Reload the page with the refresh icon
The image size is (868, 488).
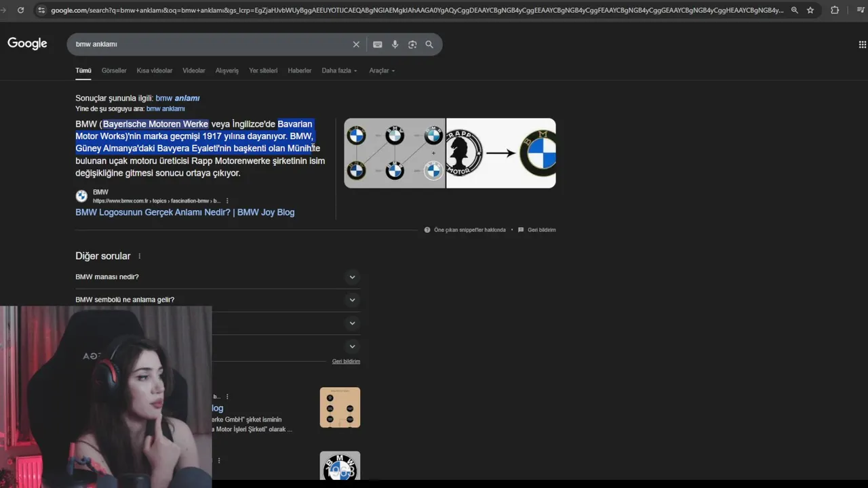point(20,10)
